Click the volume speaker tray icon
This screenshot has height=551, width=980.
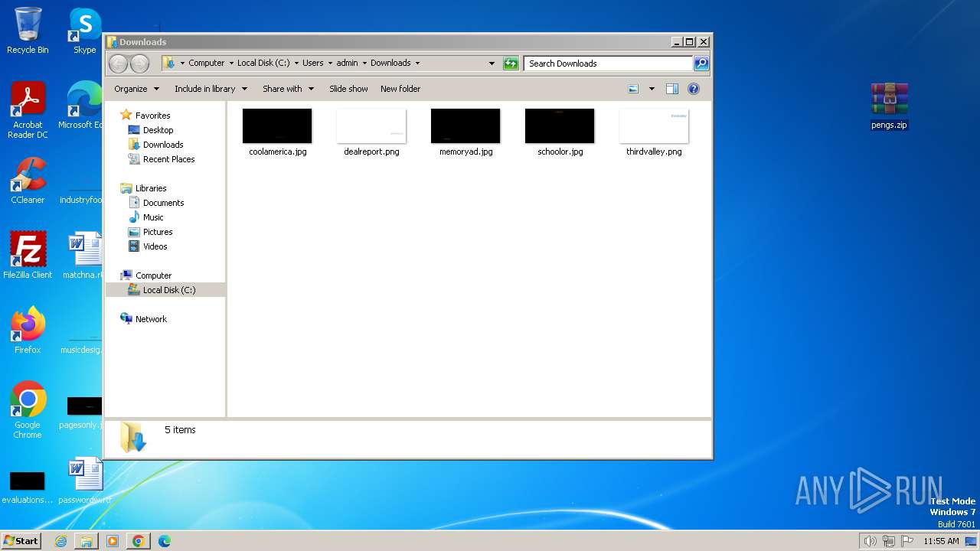click(871, 541)
